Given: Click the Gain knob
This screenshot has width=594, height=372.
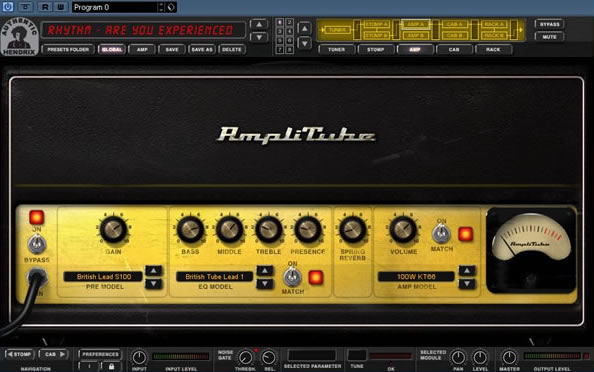Looking at the screenshot, I should 113,230.
